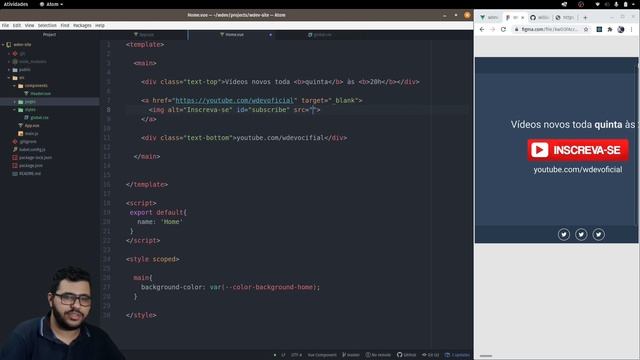This screenshot has height=360, width=640.
Task: Switch to the GitHub tab in Chrome
Action: coord(540,18)
